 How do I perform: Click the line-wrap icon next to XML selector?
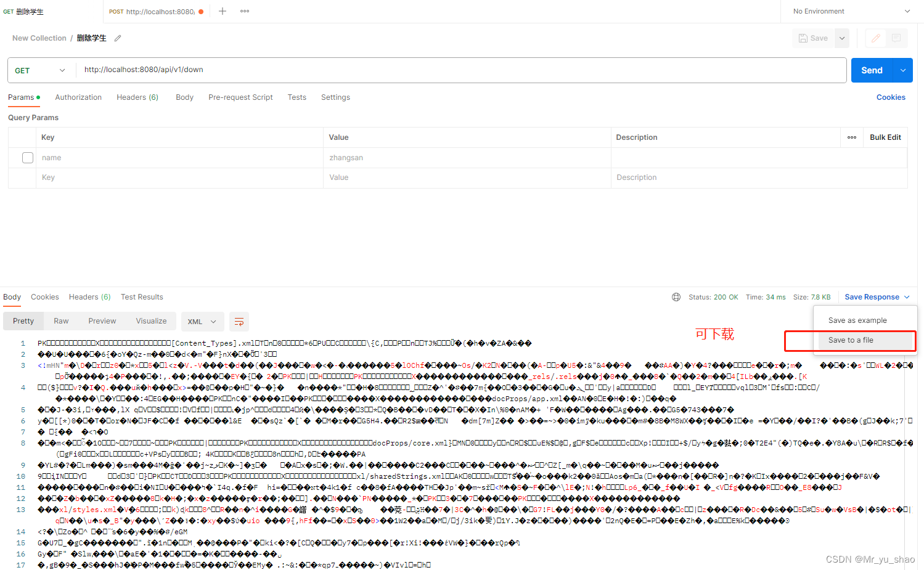coord(239,321)
